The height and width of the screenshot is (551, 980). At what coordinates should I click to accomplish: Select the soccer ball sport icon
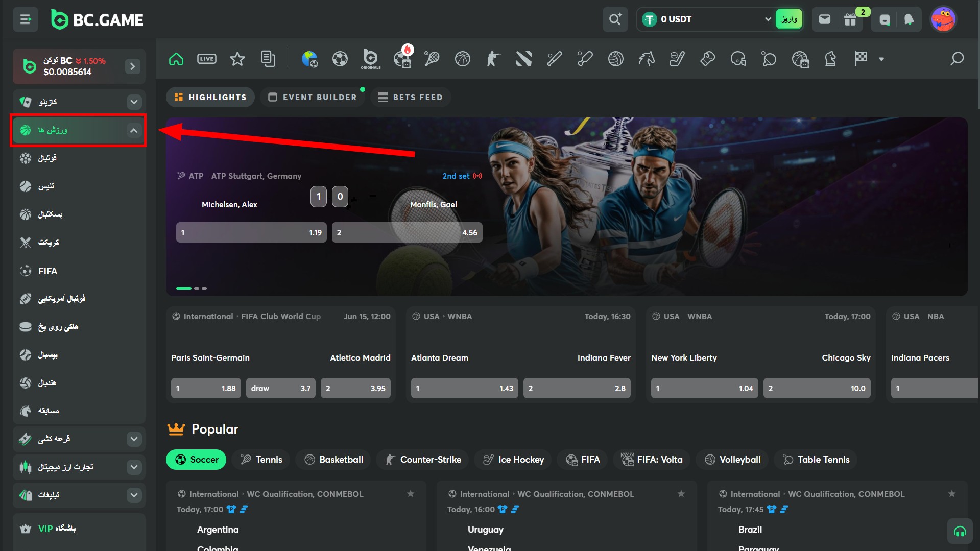[340, 59]
